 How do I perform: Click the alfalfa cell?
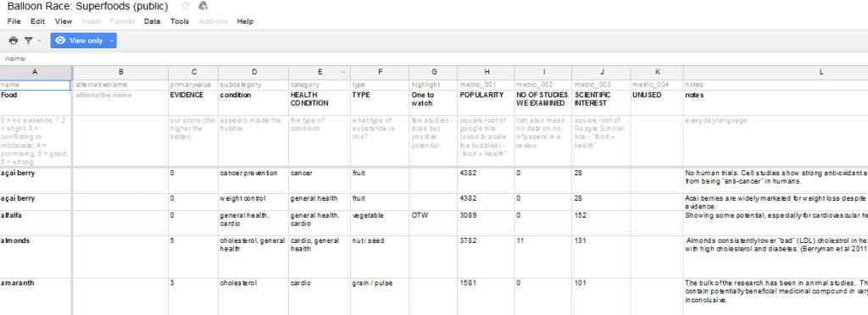point(36,224)
